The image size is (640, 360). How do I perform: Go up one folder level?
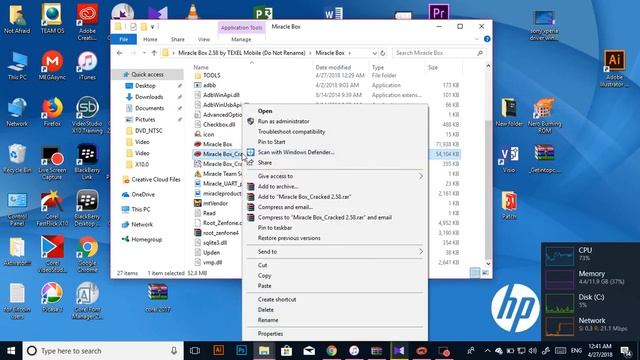click(x=154, y=53)
